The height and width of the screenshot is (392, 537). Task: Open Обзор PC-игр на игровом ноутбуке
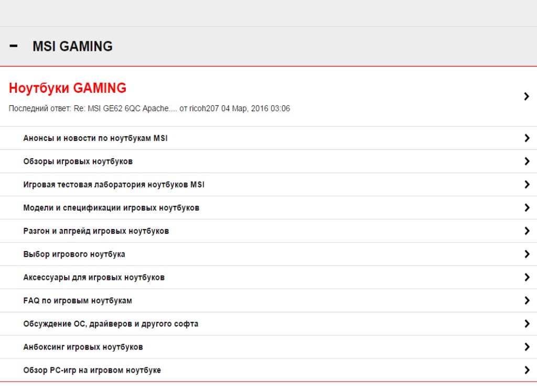[x=92, y=371]
